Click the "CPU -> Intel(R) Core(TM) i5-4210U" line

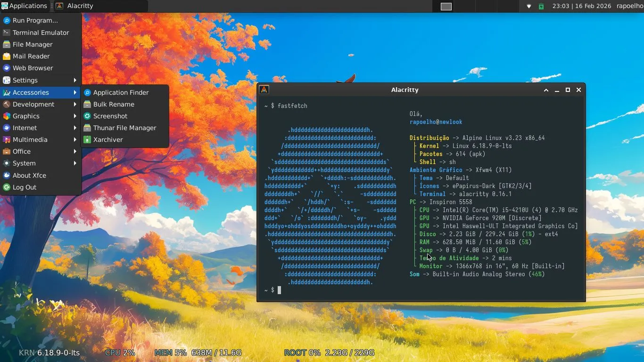click(x=499, y=210)
